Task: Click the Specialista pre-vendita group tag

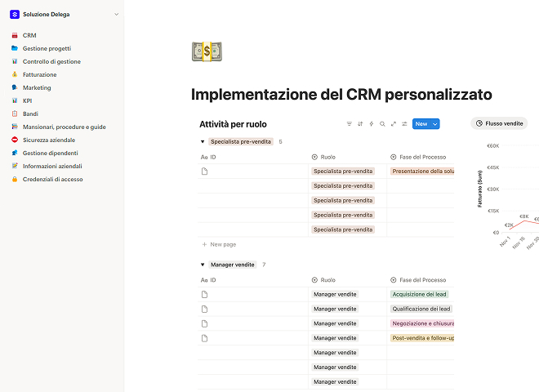Action: pyautogui.click(x=241, y=141)
